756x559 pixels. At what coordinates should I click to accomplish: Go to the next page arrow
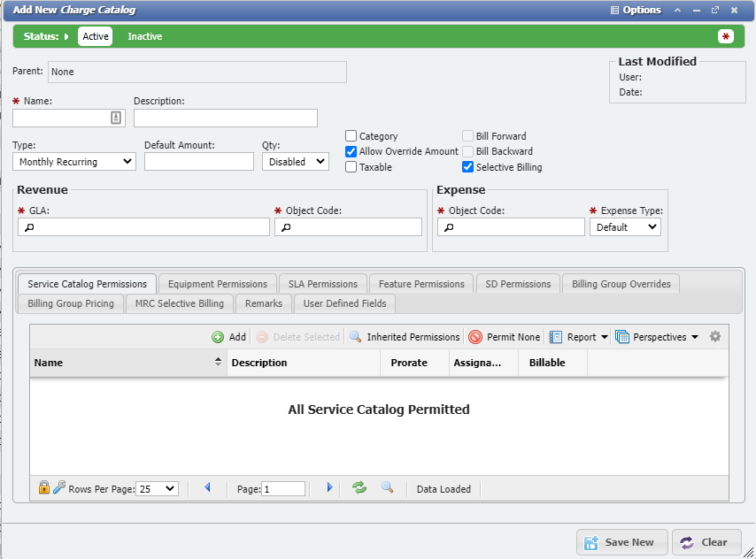coord(329,487)
